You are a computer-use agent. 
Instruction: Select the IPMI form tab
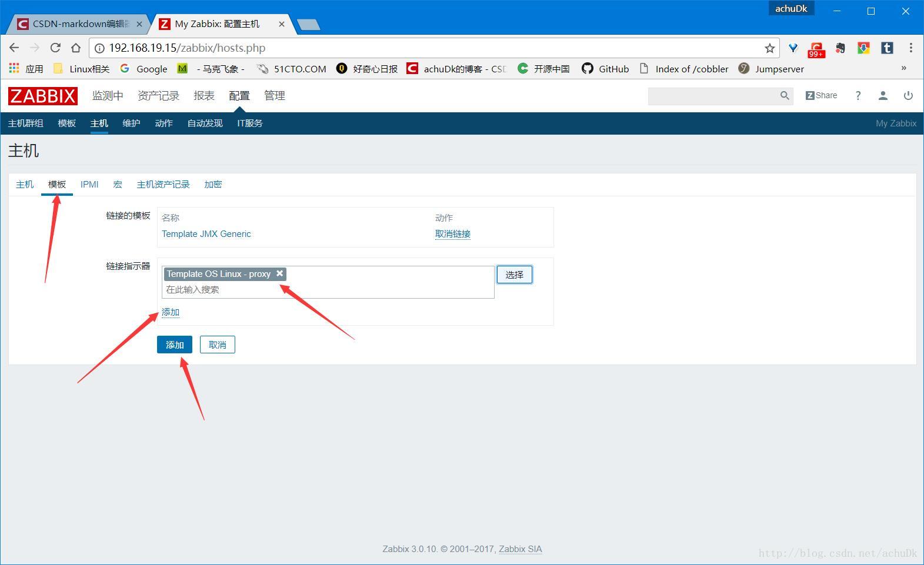pyautogui.click(x=89, y=185)
